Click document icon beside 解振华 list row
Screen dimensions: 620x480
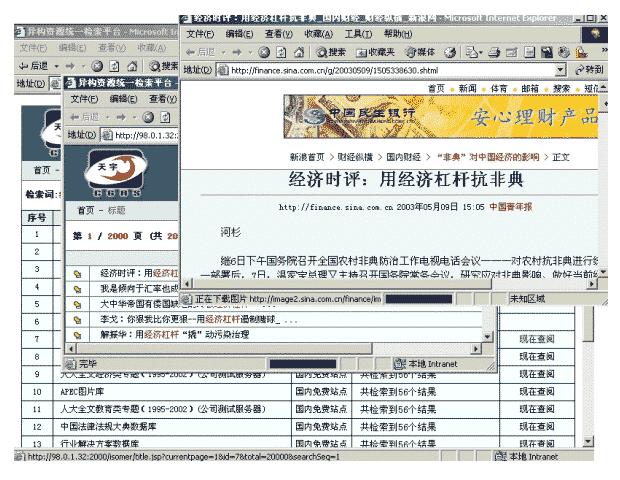pyautogui.click(x=78, y=335)
